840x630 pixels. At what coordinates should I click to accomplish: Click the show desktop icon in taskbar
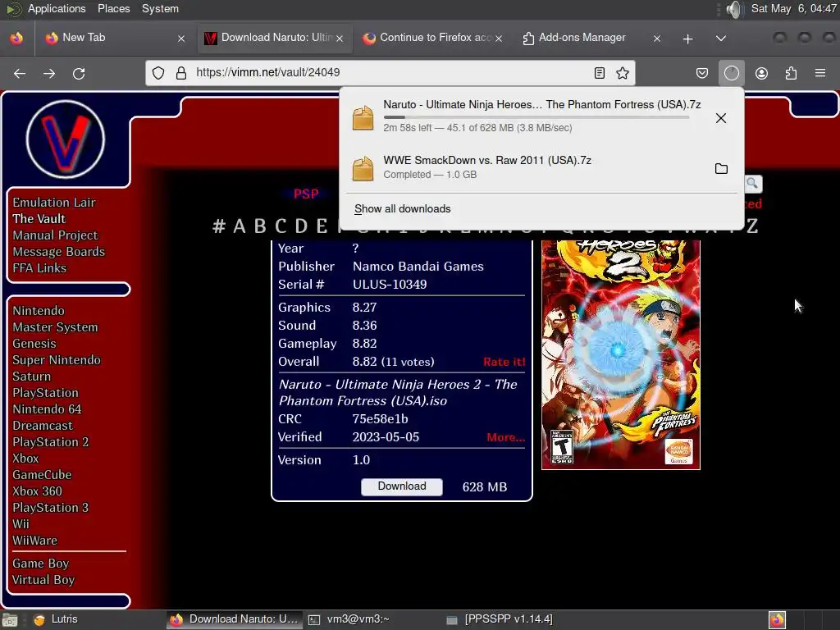tap(10, 620)
